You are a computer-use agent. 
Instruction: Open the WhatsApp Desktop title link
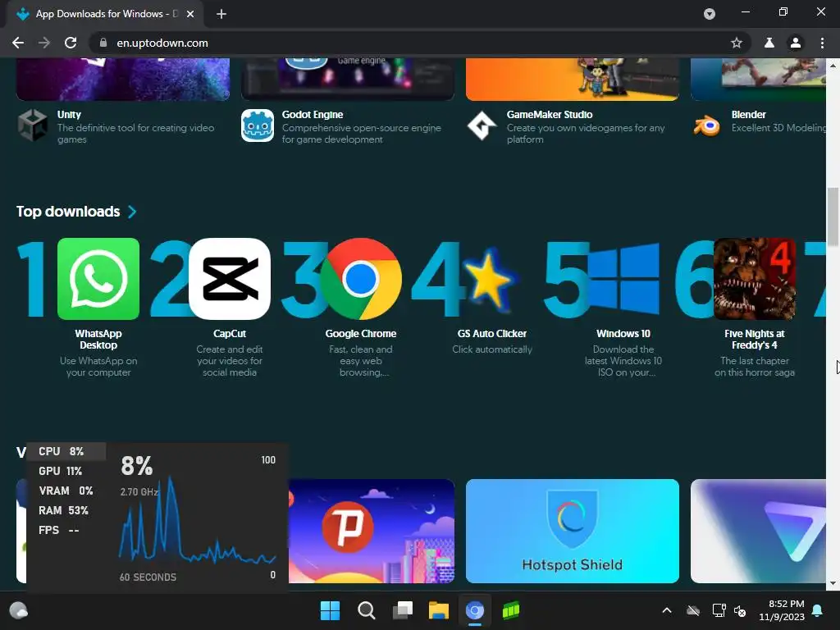[x=98, y=339]
